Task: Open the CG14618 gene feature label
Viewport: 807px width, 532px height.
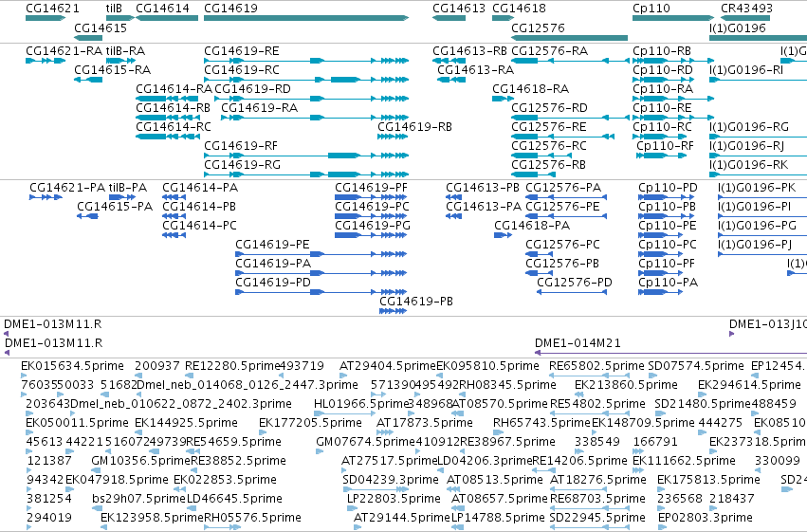Action: pyautogui.click(x=519, y=9)
